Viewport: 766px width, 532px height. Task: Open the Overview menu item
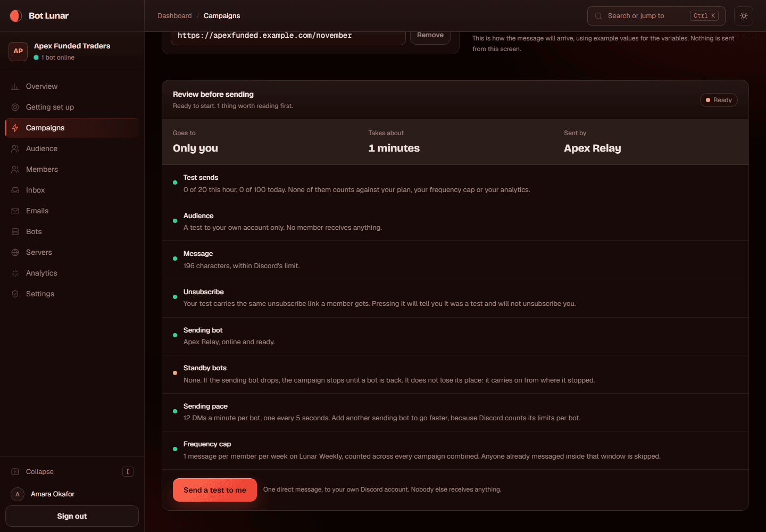pyautogui.click(x=72, y=87)
